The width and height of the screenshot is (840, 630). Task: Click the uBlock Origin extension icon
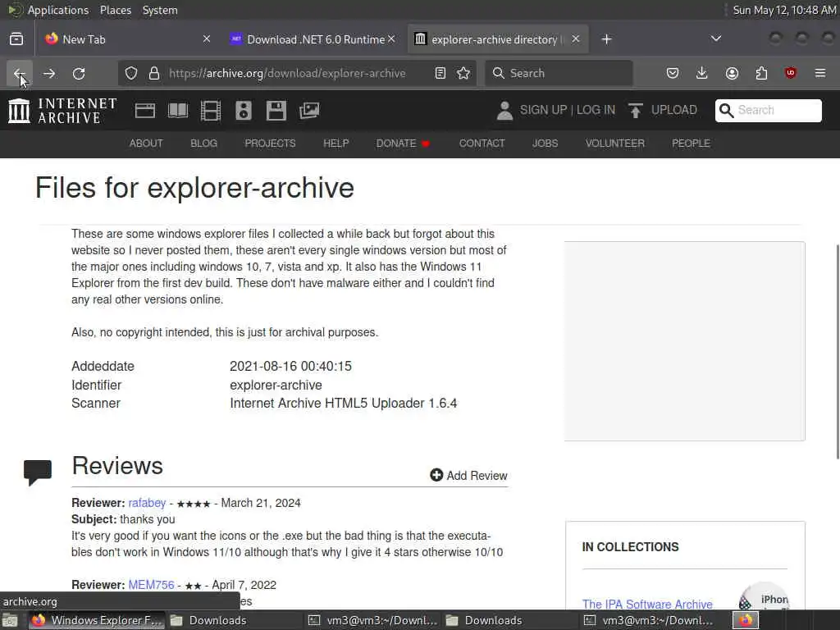pos(791,73)
